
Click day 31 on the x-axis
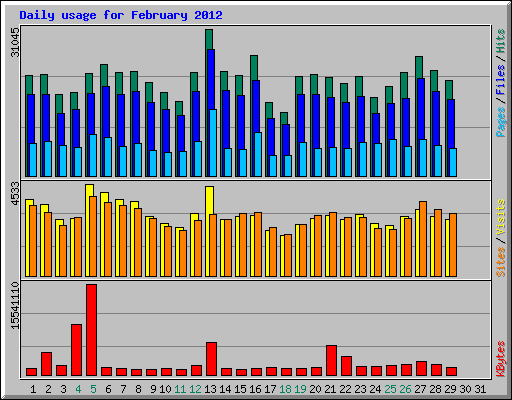(x=480, y=389)
